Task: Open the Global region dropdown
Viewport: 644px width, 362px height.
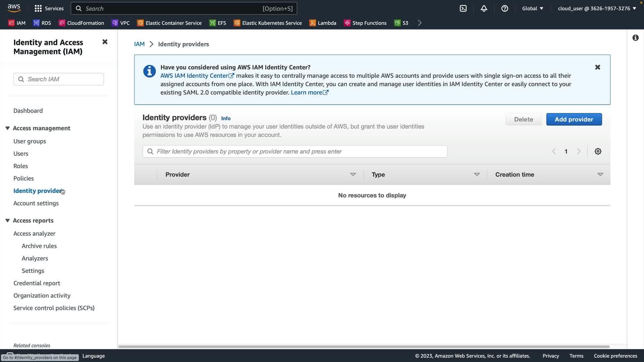Action: pyautogui.click(x=532, y=8)
